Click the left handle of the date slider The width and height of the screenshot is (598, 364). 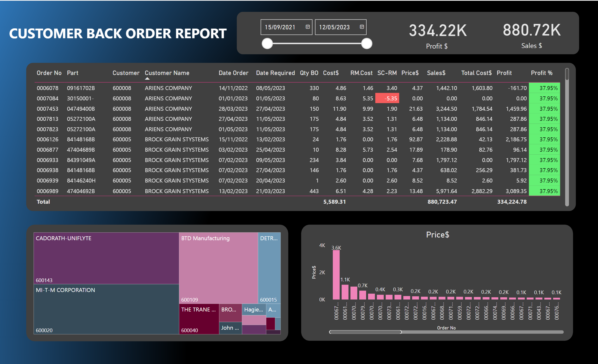click(x=267, y=44)
